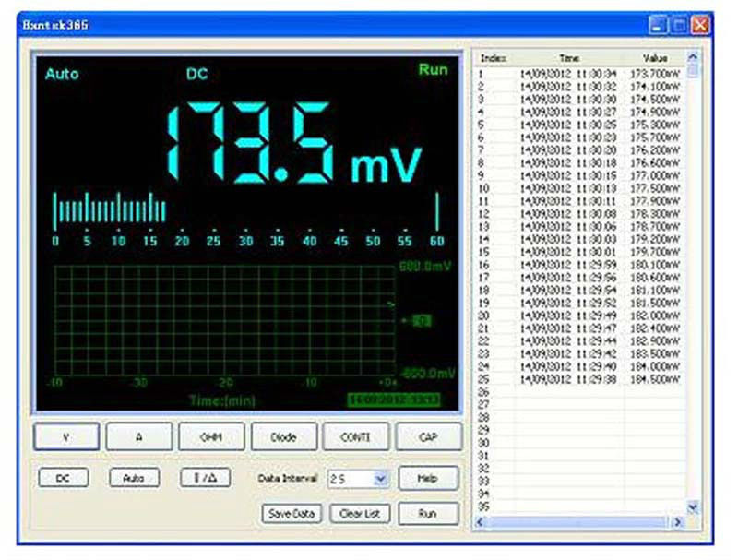Click the list scrollbar down arrow
This screenshot has width=738, height=560.
(694, 506)
